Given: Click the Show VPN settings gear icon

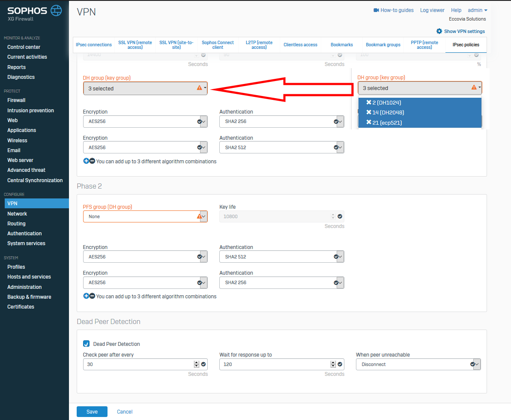Looking at the screenshot, I should point(439,31).
